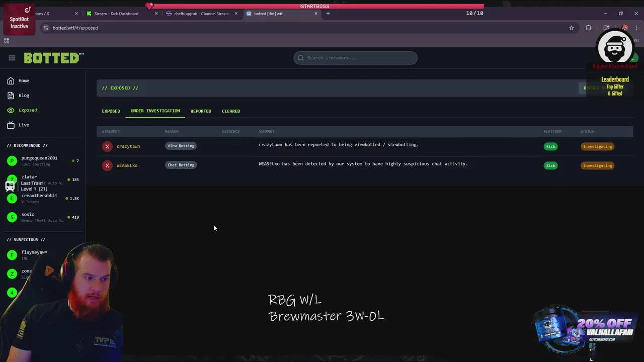The width and height of the screenshot is (644, 362).
Task: Select creamtherabbit in the recommended list
Action: (39, 196)
